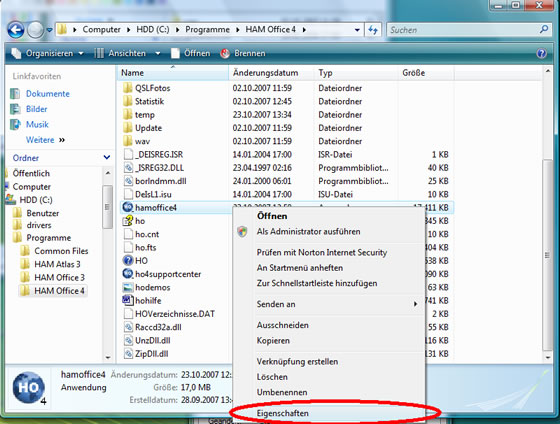The image size is (560, 424).
Task: Collapse the Ordner folder pane
Action: [106, 158]
